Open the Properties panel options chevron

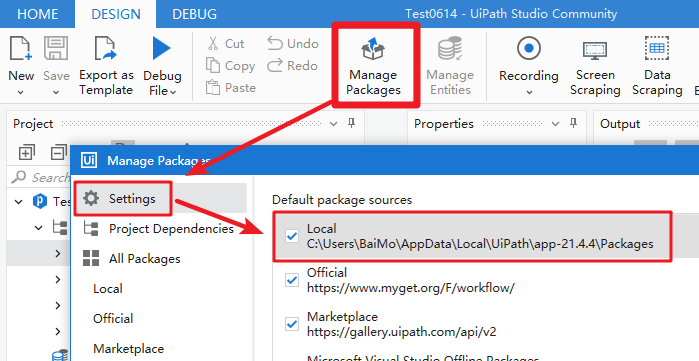555,124
